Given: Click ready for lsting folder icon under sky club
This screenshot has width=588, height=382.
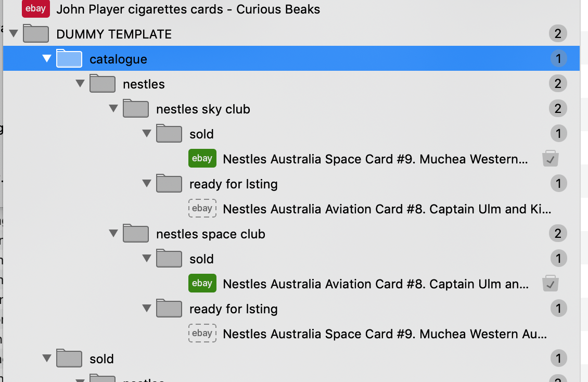Looking at the screenshot, I should click(x=169, y=183).
